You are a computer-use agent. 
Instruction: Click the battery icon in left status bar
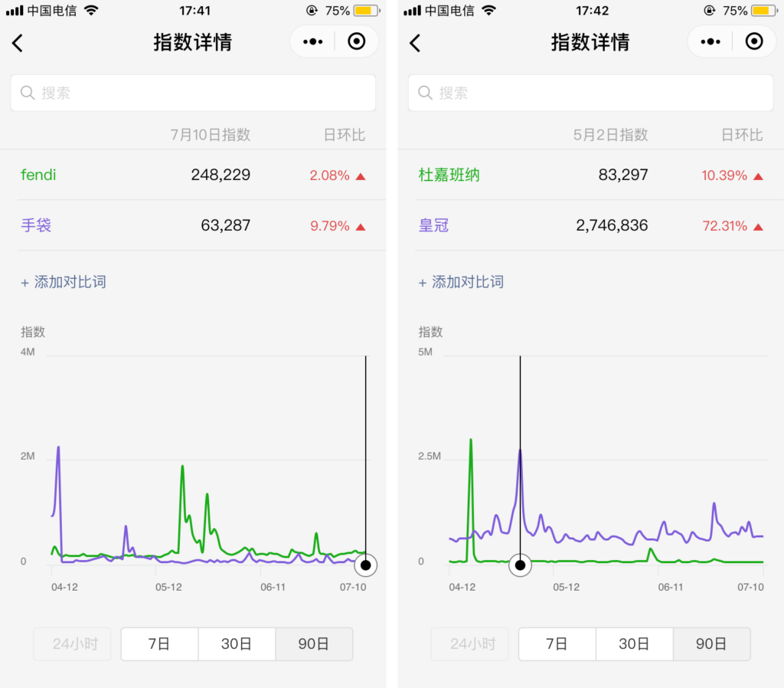(x=367, y=11)
